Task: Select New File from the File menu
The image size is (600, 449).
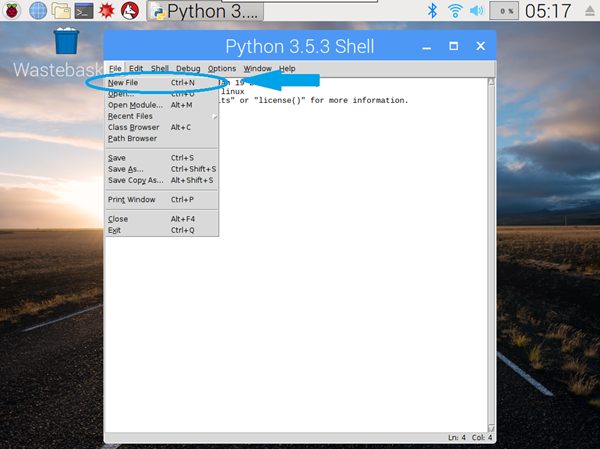Action: click(123, 82)
